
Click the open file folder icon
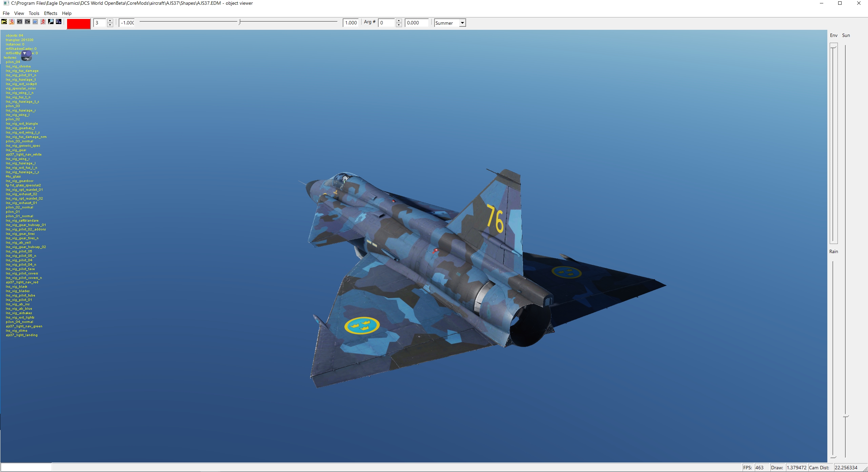4,22
